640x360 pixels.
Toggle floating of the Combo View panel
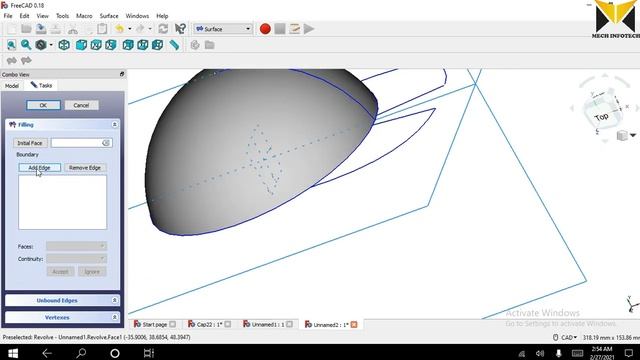122,74
